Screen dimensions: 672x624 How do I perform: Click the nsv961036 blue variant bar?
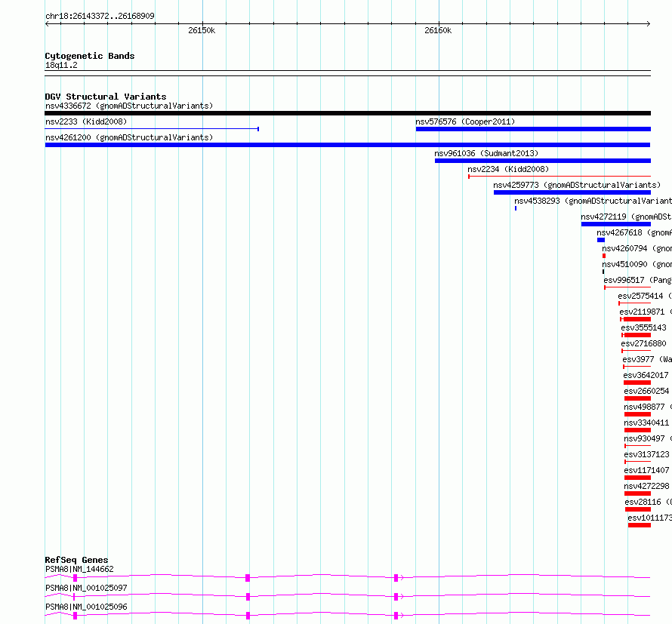(543, 161)
